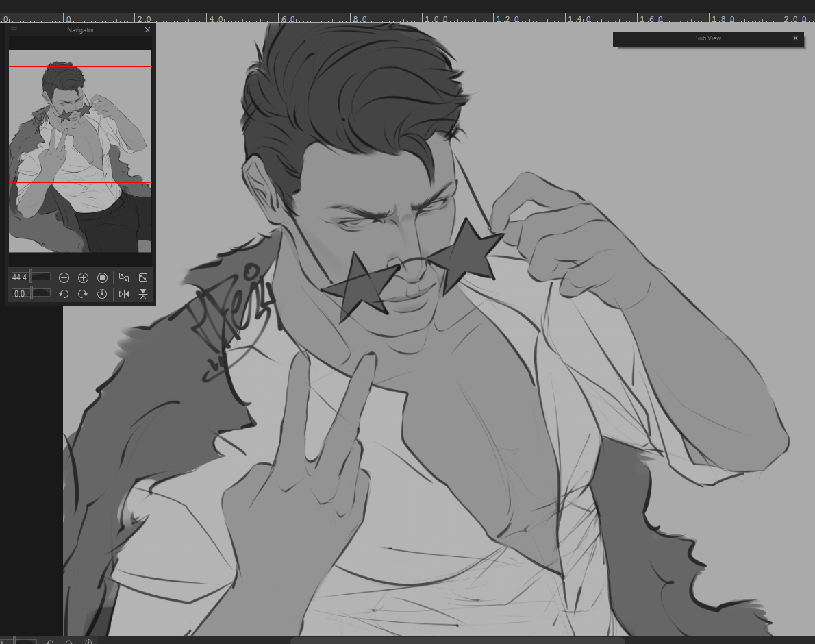Click the 44.4 zoom value field
Screen dimensions: 815x644
20,277
